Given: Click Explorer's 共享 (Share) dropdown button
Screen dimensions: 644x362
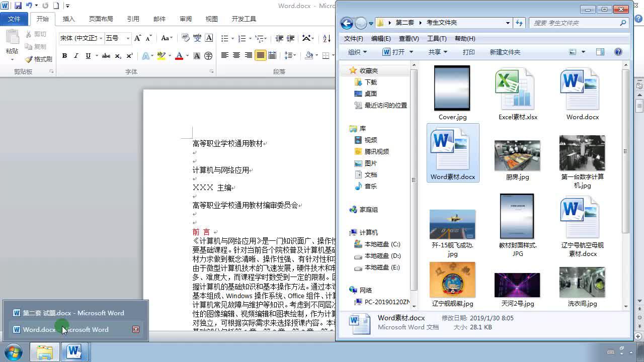Looking at the screenshot, I should [x=438, y=52].
